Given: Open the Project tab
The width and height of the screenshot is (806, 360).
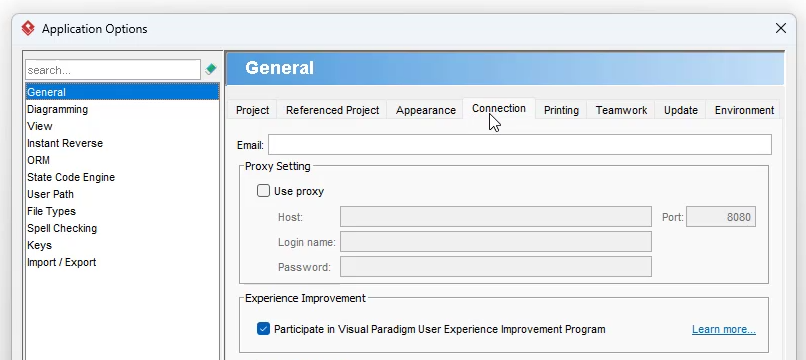Looking at the screenshot, I should click(x=252, y=110).
